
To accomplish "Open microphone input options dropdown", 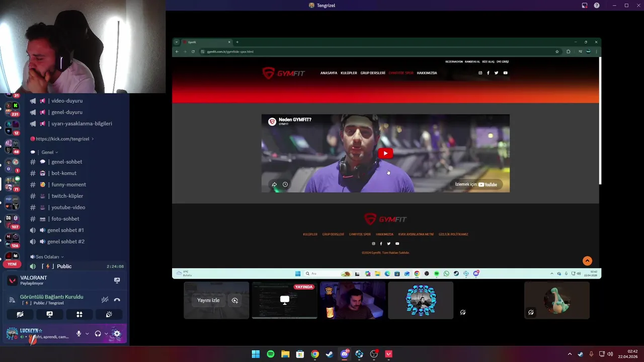I will (87, 333).
